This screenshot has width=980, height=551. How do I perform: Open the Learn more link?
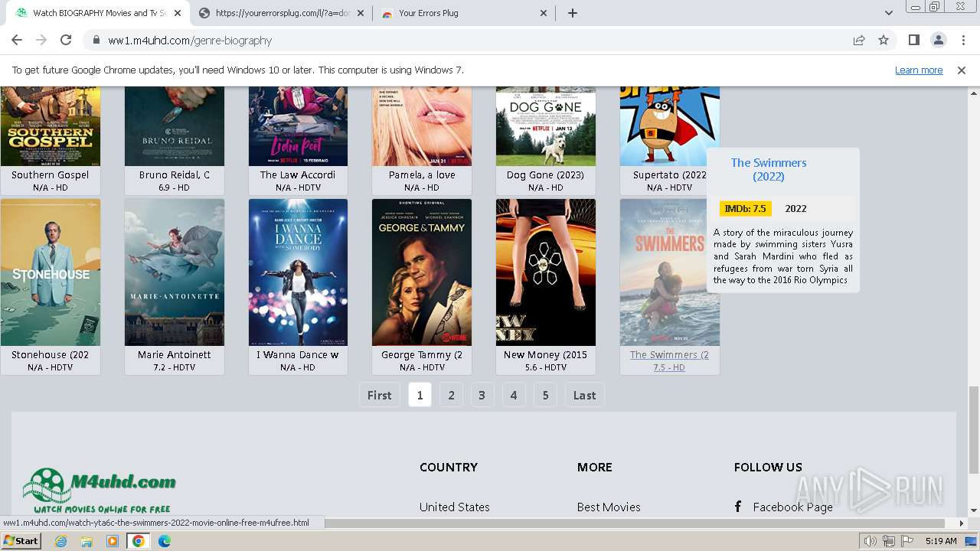coord(919,70)
